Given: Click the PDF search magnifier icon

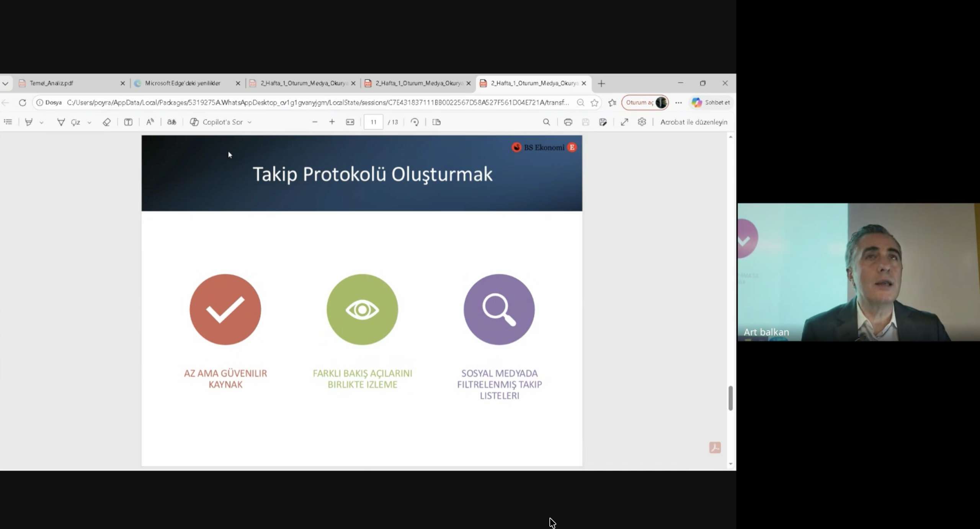Looking at the screenshot, I should pos(546,122).
